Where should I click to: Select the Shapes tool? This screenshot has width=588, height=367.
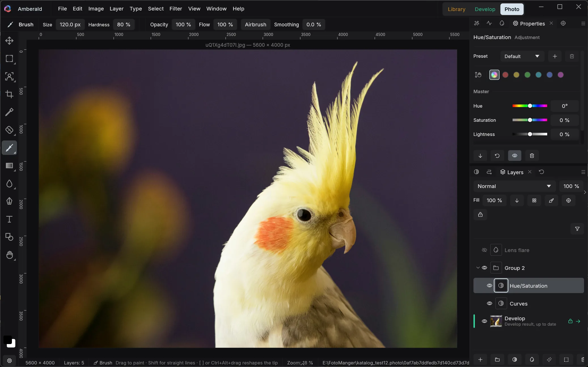coord(9,237)
